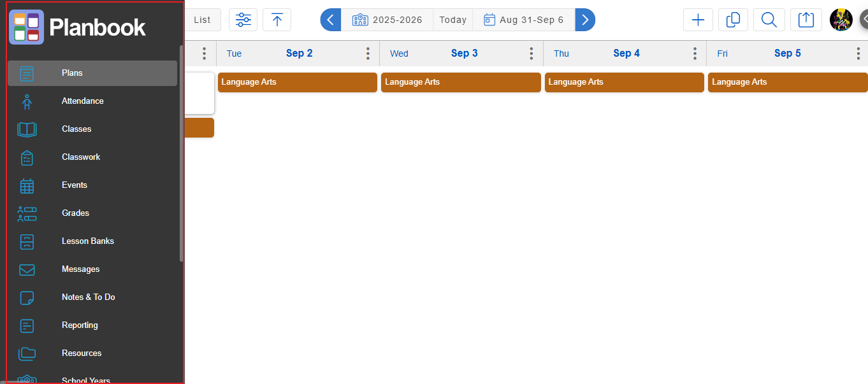Screen dimensions: 868x384
Task: Select Attendance in the sidebar menu
Action: tap(92, 101)
